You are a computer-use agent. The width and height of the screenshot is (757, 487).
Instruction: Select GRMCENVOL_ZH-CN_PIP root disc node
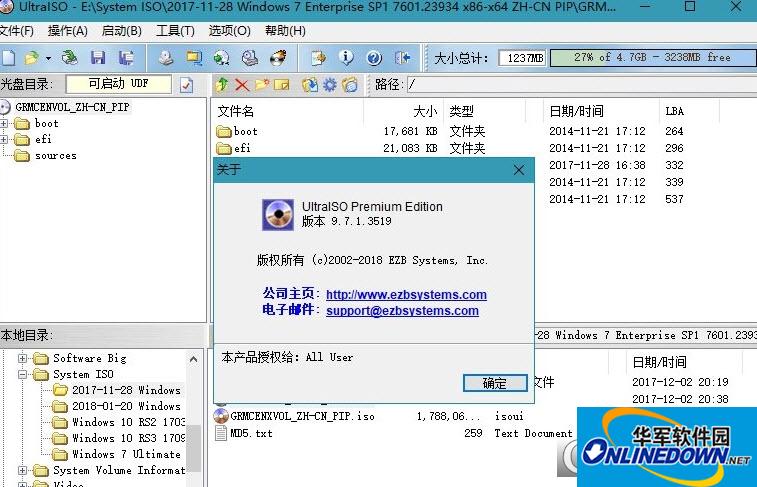pyautogui.click(x=72, y=107)
